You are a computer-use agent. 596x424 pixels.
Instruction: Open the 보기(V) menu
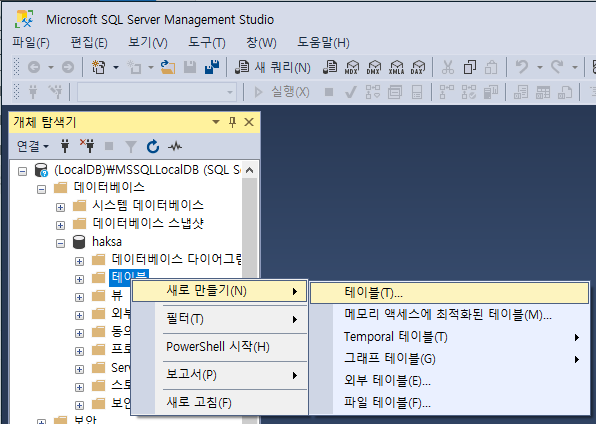[x=148, y=42]
